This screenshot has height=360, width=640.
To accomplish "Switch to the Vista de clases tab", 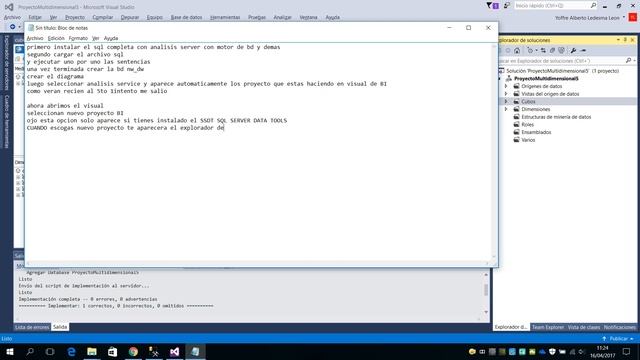I will pyautogui.click(x=584, y=327).
